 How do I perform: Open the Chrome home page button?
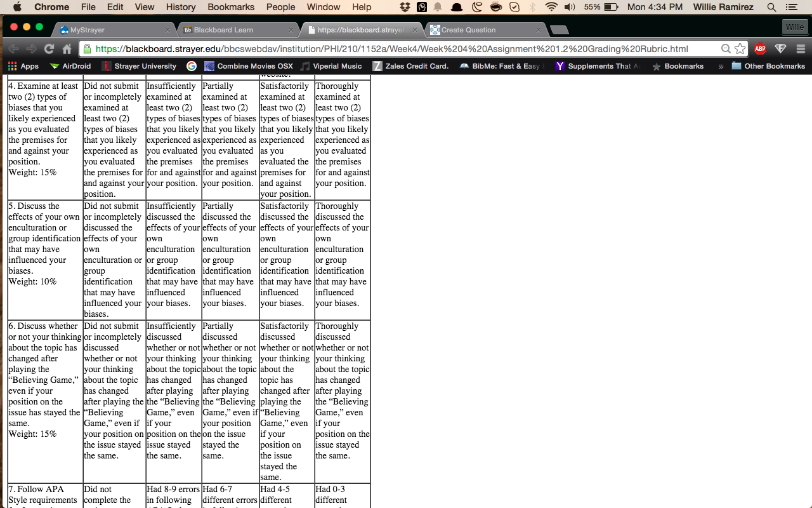coord(67,49)
